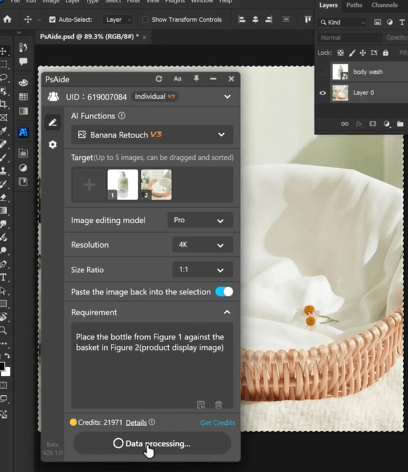Toggle Paste image back into selection switch
408x472 pixels.
pos(224,292)
